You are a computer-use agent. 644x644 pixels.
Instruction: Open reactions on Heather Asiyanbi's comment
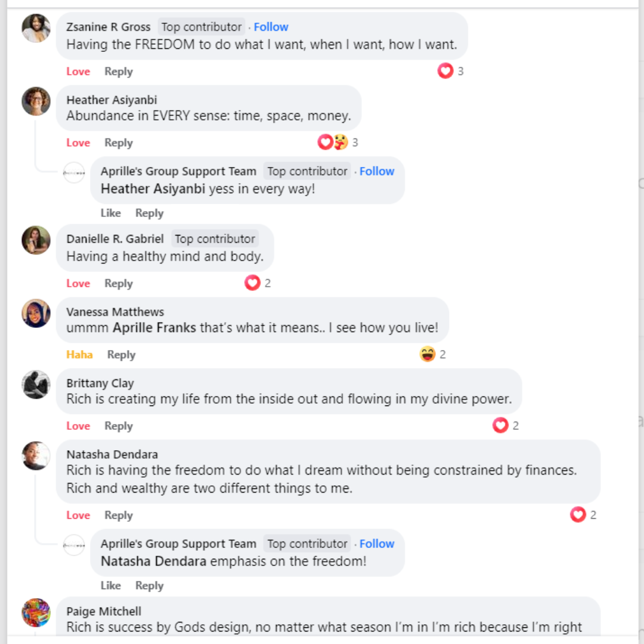point(333,143)
